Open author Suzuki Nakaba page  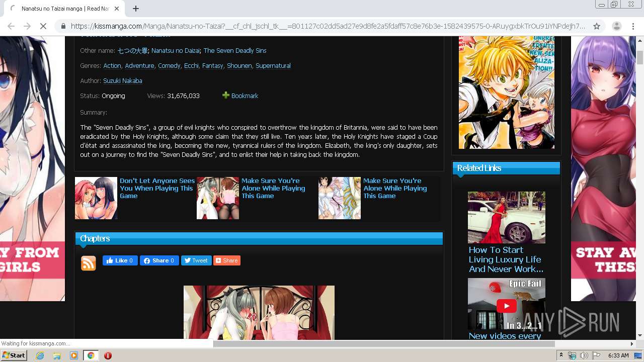click(123, 80)
